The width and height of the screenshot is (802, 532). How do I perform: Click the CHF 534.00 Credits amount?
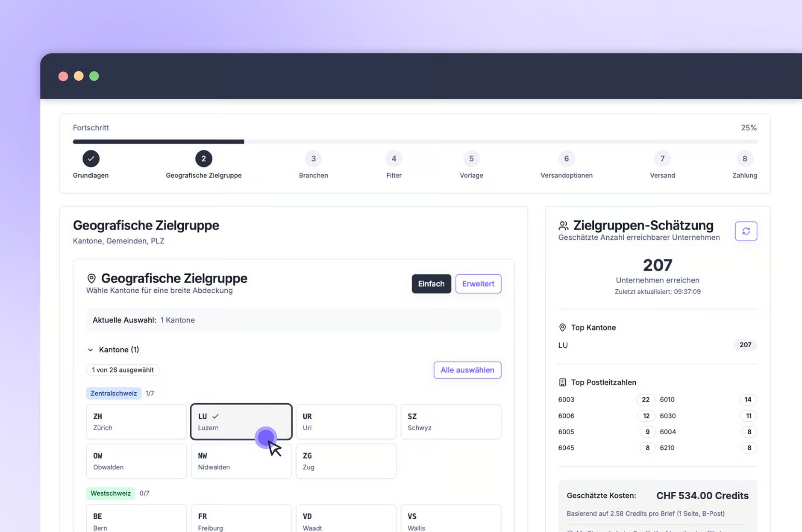point(702,496)
